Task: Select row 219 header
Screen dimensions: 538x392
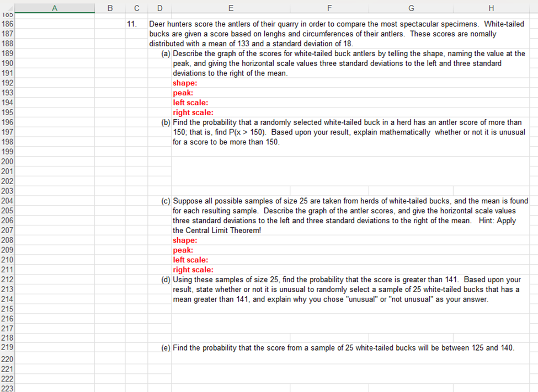Action: click(7, 347)
